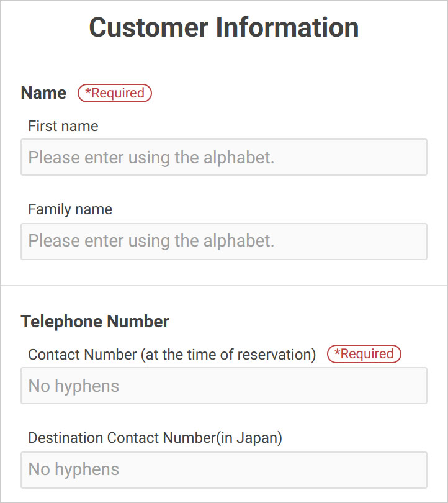Select the First name field label
Image resolution: width=448 pixels, height=503 pixels.
(x=63, y=126)
